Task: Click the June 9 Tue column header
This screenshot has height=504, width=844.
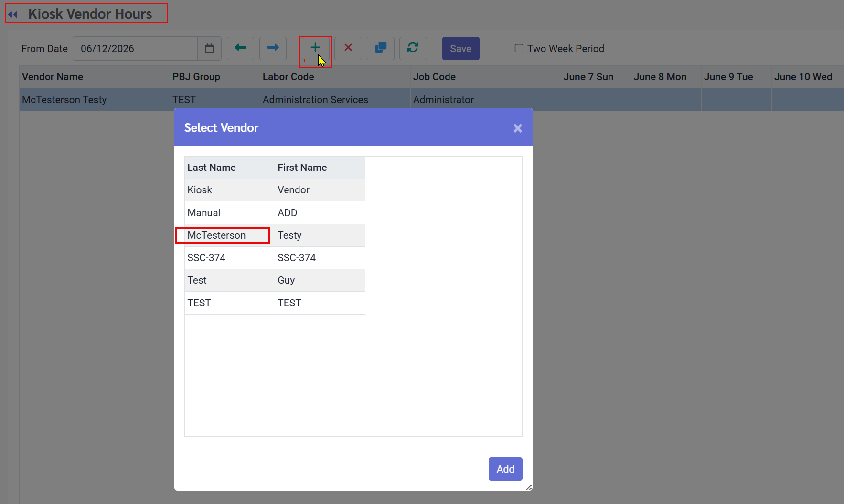Action: (737, 77)
